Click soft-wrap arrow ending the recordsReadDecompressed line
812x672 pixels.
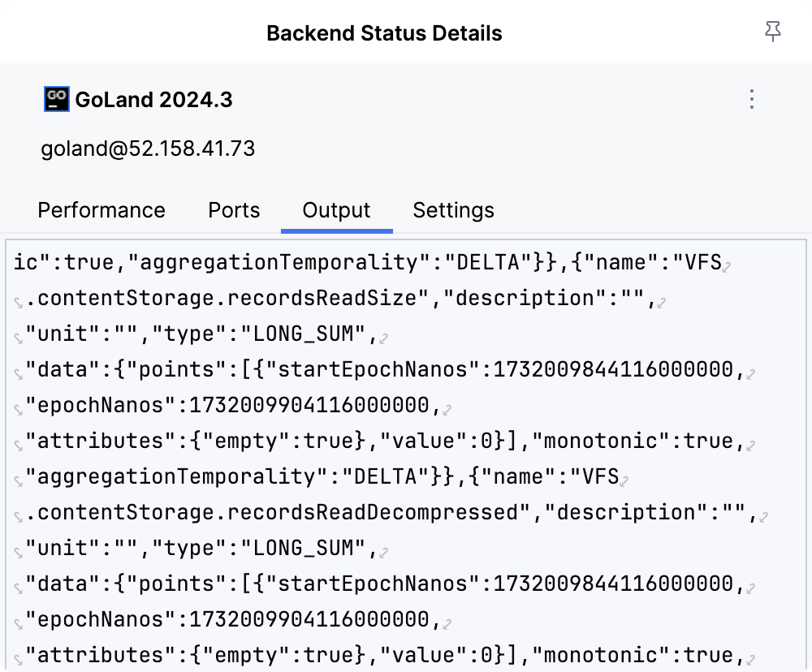click(x=763, y=516)
